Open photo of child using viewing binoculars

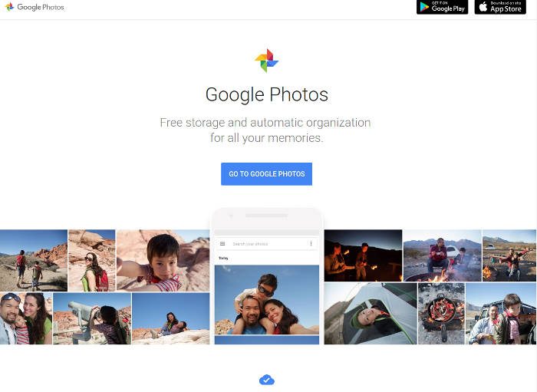(92, 318)
